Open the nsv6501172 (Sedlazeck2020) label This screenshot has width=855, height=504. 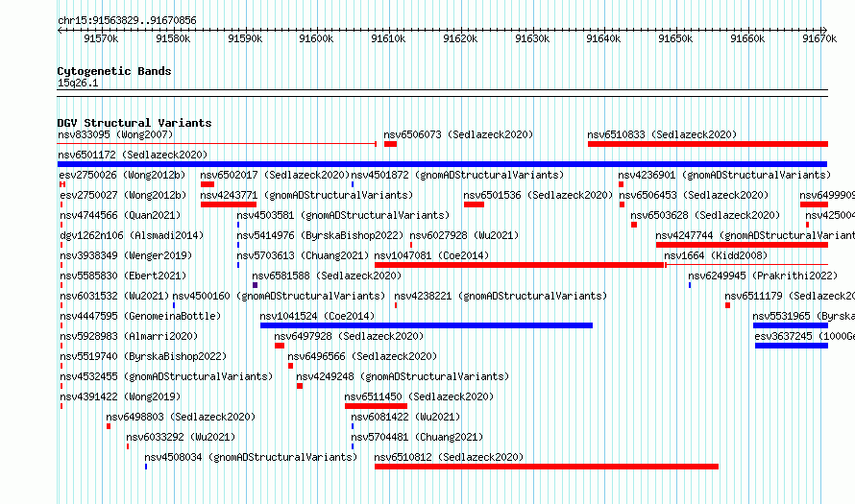tap(133, 155)
